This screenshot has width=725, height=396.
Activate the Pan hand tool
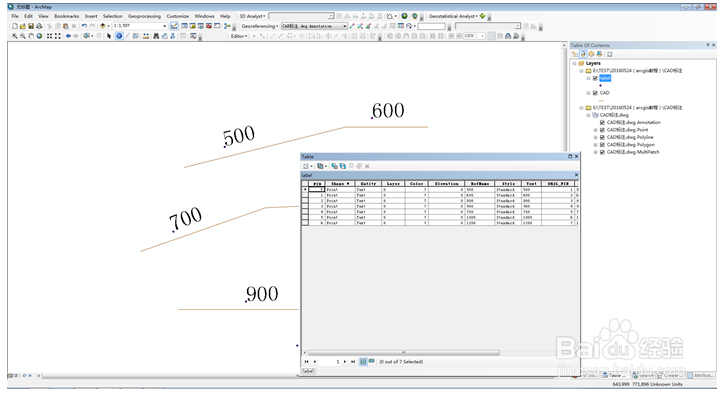(x=31, y=36)
